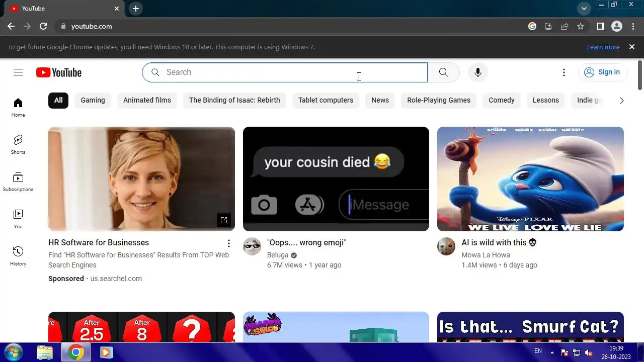Select the Comedy chip
Screen dimensions: 644x362
(502, 100)
